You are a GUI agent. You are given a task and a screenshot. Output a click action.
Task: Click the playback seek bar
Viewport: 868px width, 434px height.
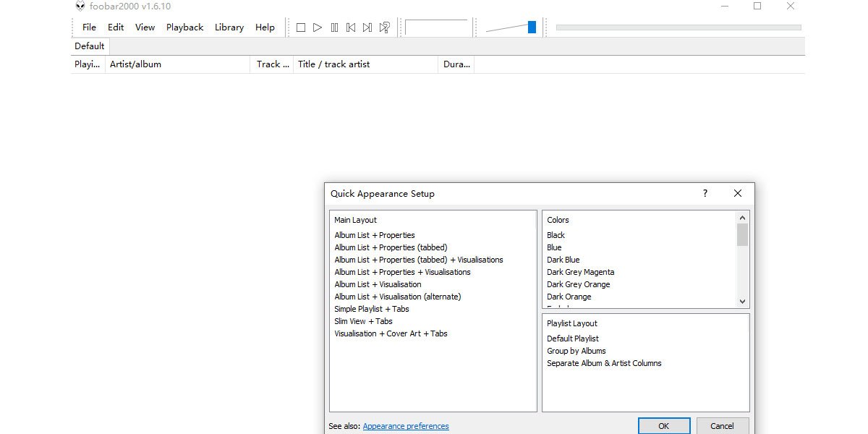click(678, 27)
